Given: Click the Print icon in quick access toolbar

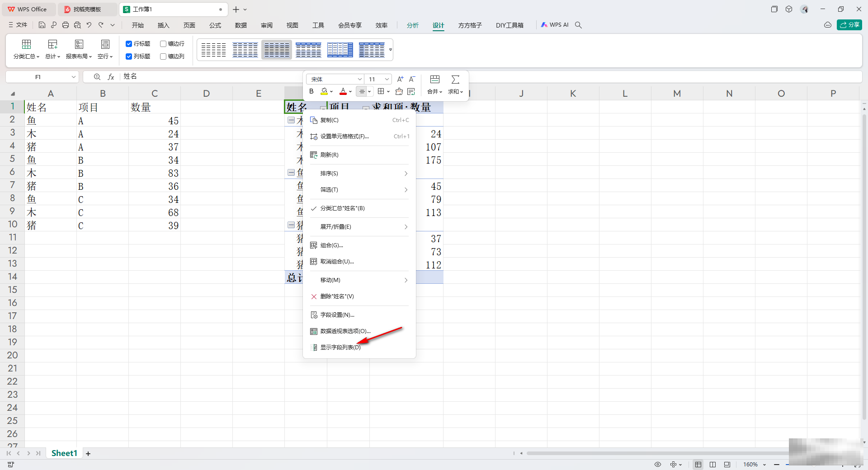Looking at the screenshot, I should coord(66,25).
